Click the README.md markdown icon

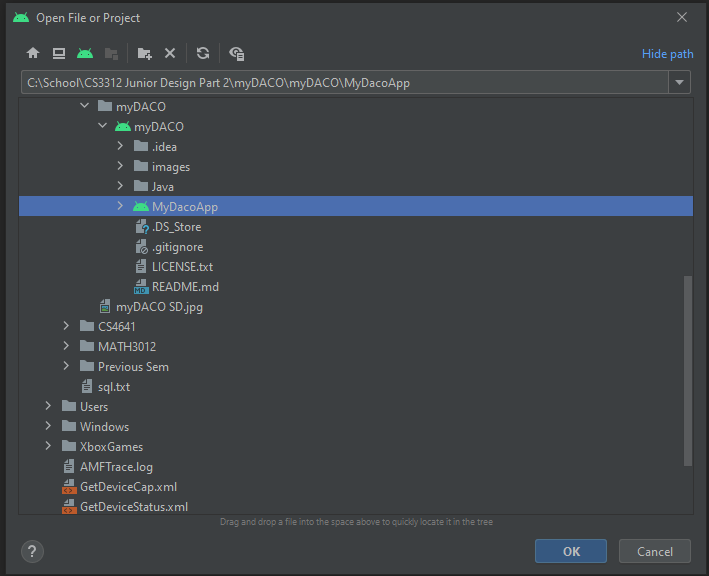click(x=142, y=287)
